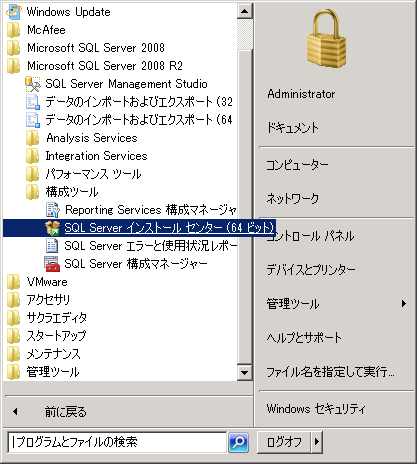Image resolution: width=417 pixels, height=464 pixels.
Task: Open Reporting Services 構成マネージャ icon
Action: point(52,210)
